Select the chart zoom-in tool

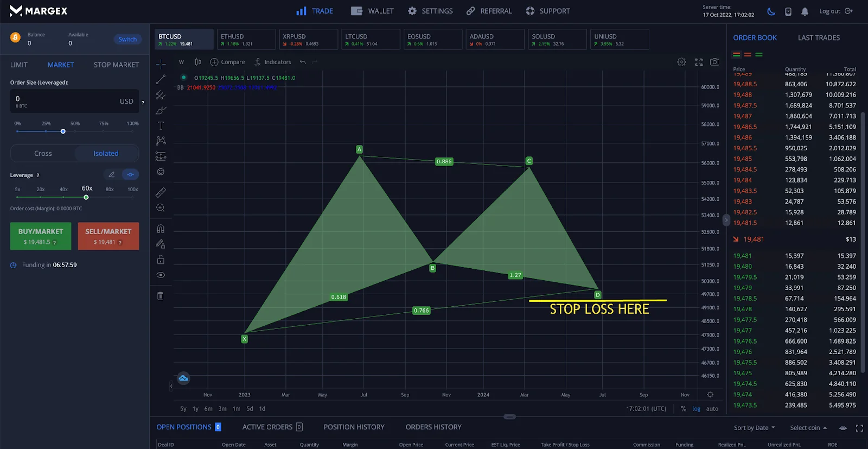click(161, 208)
